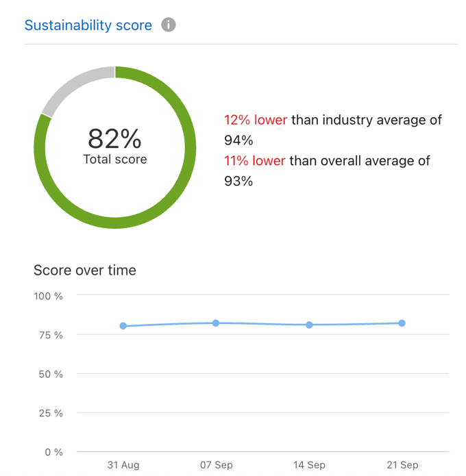
Task: Click the 100 % y-axis label
Action: (49, 296)
